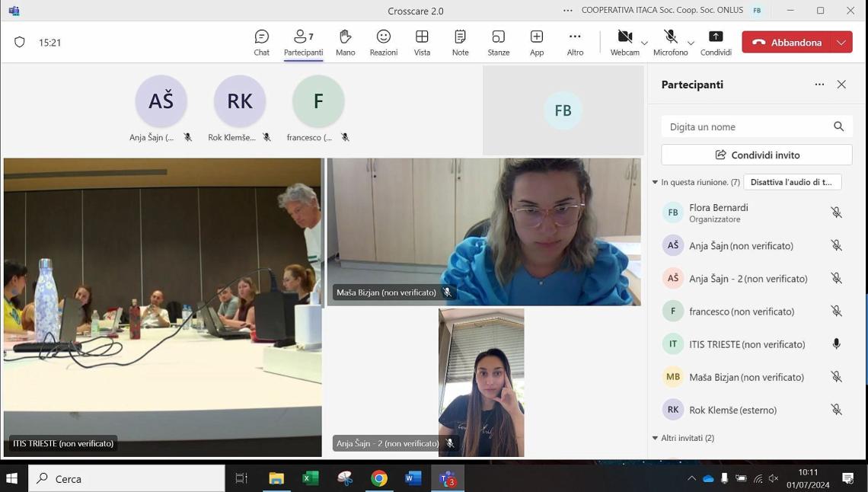Toggle microphone for francesco (non verificato)
Viewport: 868px width, 492px height.
click(837, 311)
